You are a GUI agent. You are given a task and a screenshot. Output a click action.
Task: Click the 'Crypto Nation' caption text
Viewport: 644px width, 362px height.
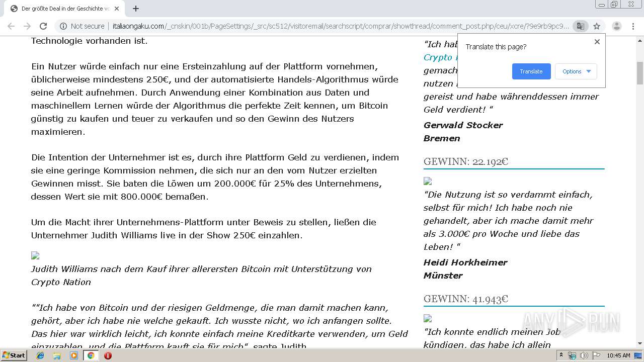[x=61, y=282]
